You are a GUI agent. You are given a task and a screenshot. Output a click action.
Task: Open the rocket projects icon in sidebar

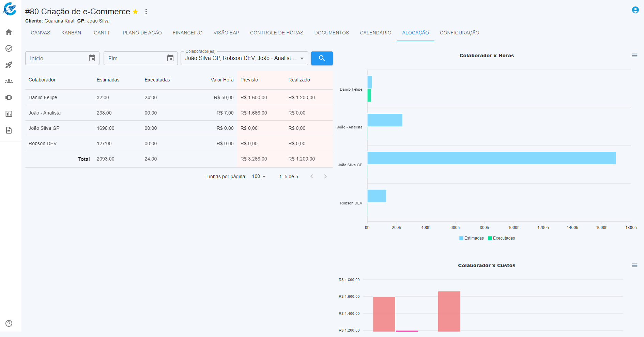(9, 65)
